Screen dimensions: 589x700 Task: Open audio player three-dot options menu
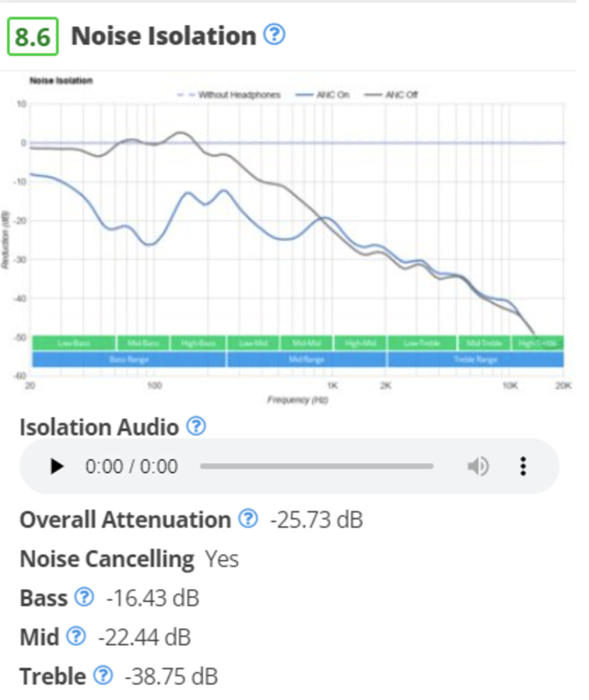tap(523, 467)
